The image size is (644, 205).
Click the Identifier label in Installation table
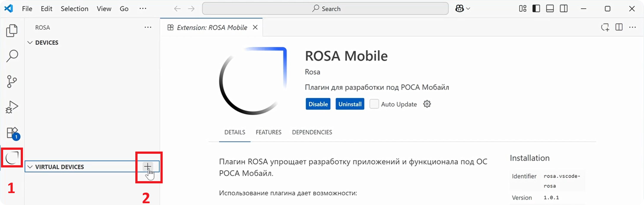click(524, 176)
